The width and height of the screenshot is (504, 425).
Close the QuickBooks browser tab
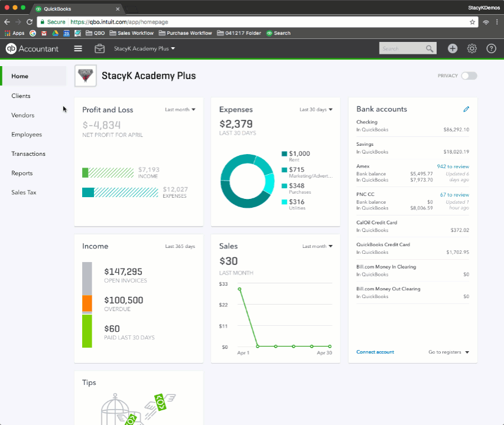(118, 9)
